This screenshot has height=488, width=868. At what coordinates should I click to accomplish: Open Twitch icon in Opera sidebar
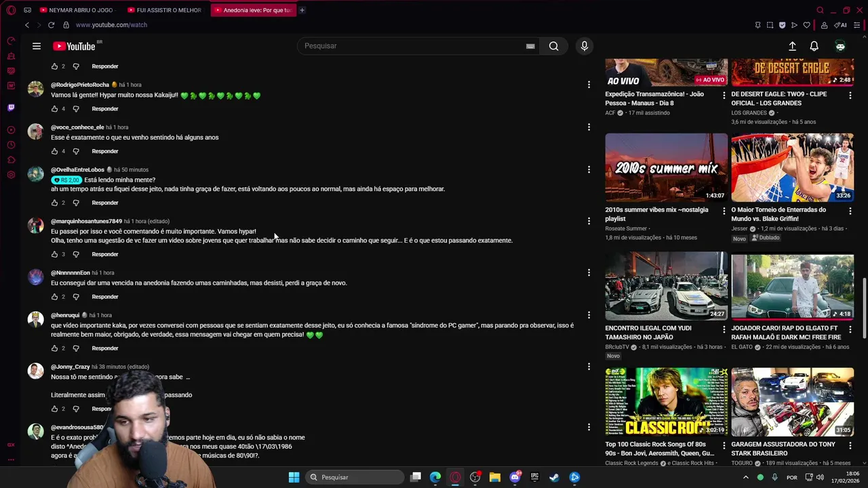click(11, 107)
